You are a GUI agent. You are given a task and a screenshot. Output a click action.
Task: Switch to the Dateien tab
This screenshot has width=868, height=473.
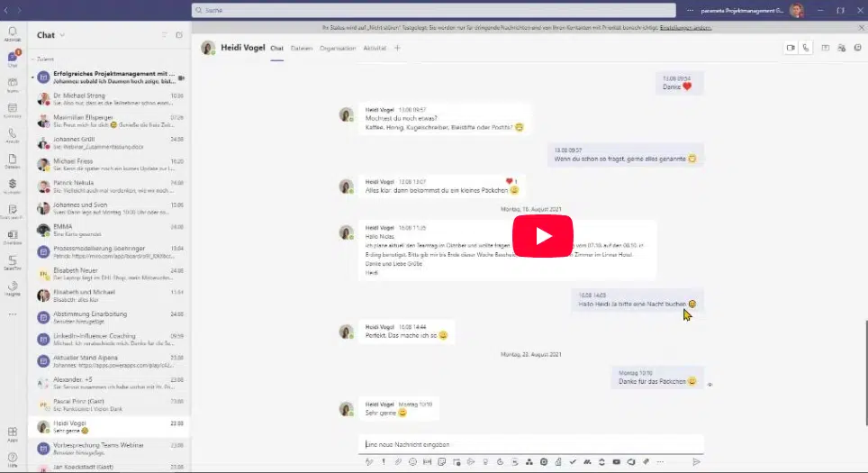302,48
